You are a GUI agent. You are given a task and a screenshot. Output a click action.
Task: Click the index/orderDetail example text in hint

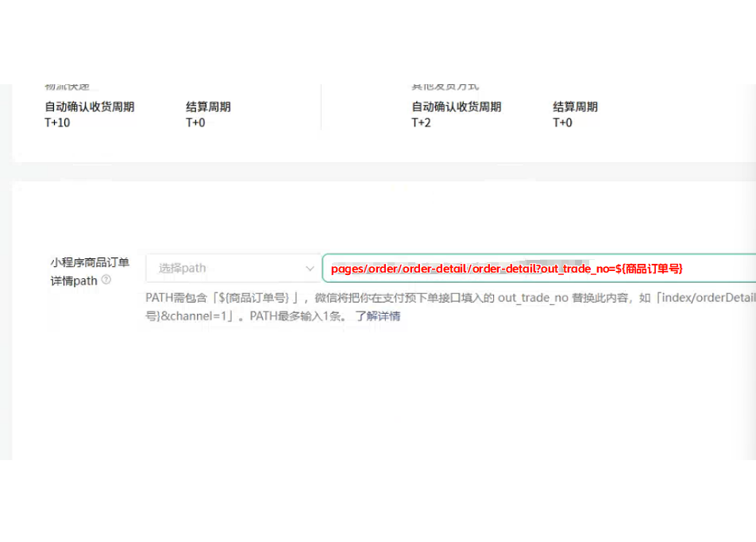(715, 298)
